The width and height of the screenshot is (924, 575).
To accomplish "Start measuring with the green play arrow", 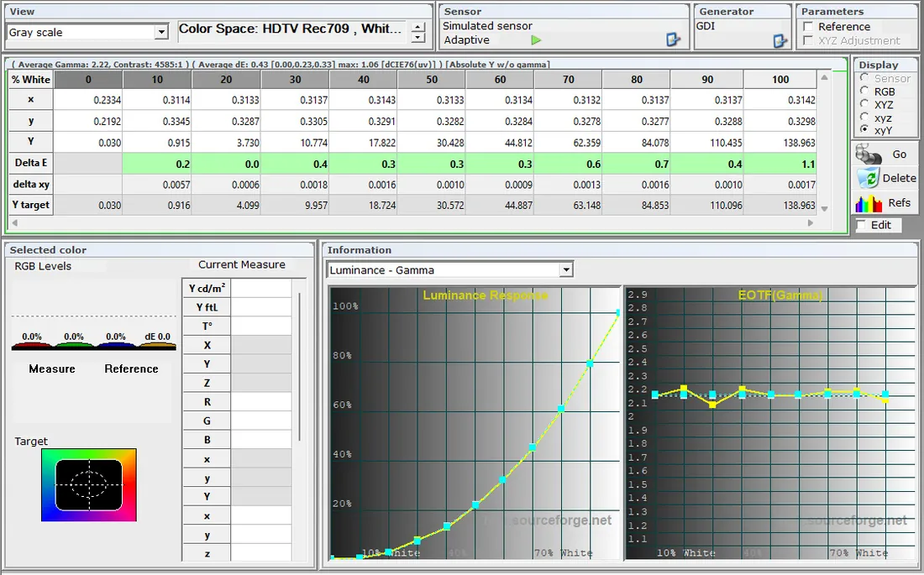I will (536, 40).
